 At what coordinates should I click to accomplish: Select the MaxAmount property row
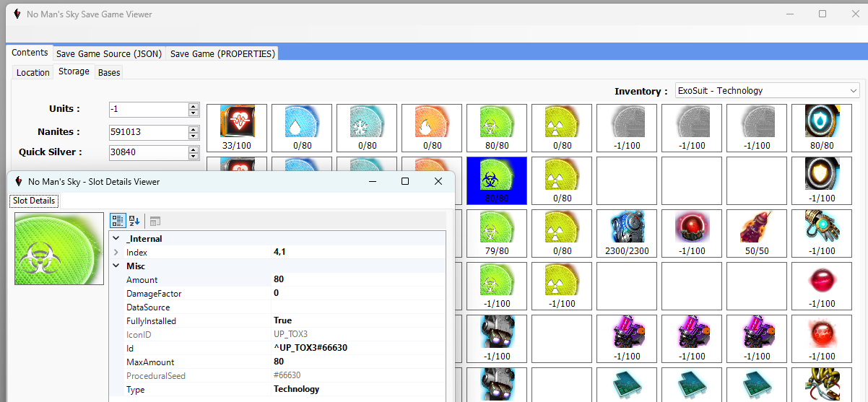click(277, 362)
